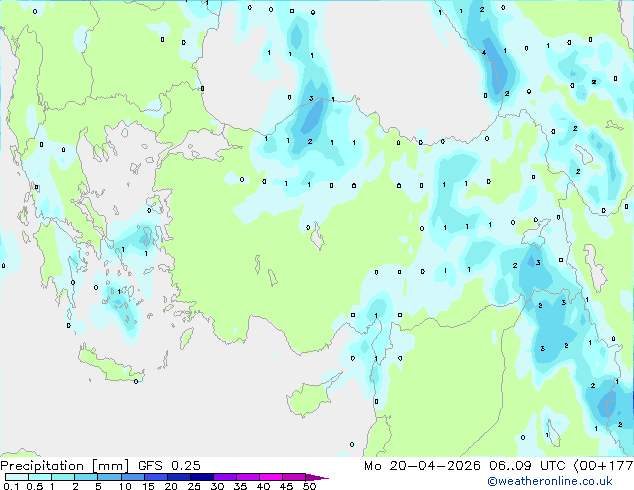Image resolution: width=634 pixels, height=490 pixels.
Task: Pick the 10–15 mm blue legend swatch
Action: pyautogui.click(x=133, y=477)
